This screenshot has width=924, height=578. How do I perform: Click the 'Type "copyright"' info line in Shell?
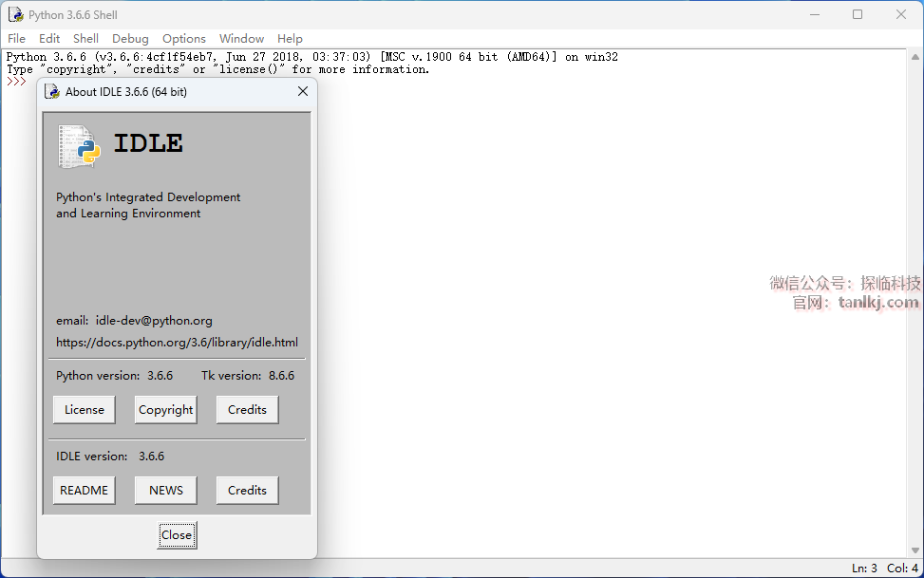click(x=218, y=69)
